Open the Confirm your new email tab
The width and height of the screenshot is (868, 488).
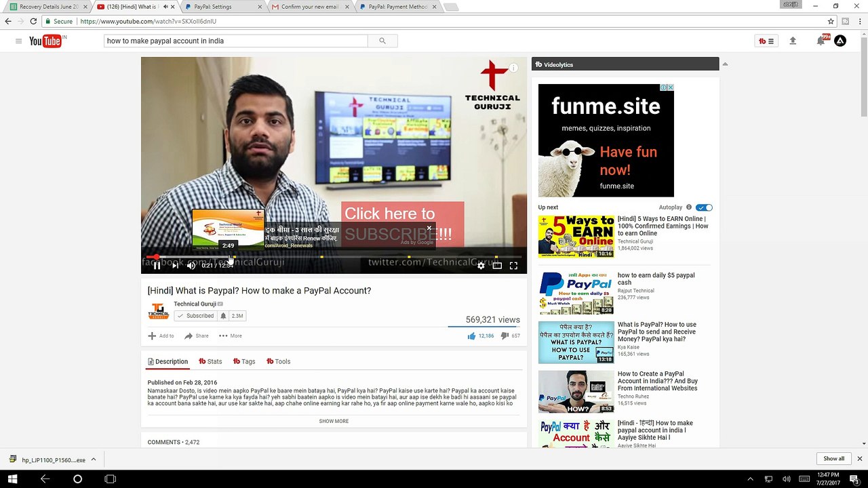point(309,7)
